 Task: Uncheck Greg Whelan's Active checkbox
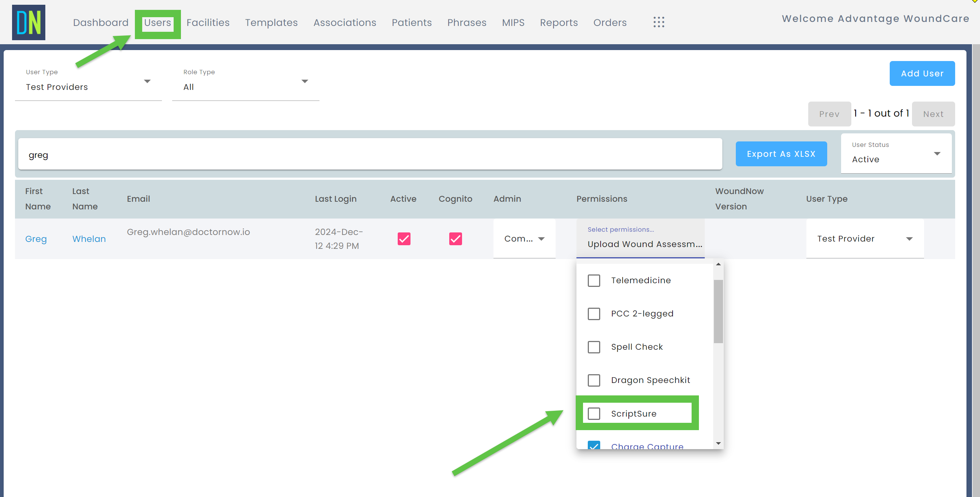coord(404,238)
